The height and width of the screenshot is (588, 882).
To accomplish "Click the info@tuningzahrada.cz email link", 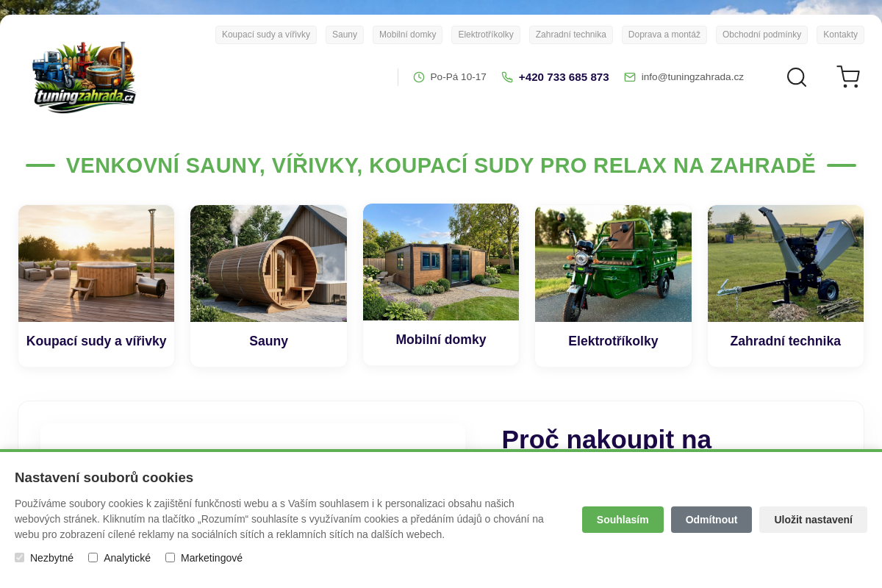I will pyautogui.click(x=692, y=77).
